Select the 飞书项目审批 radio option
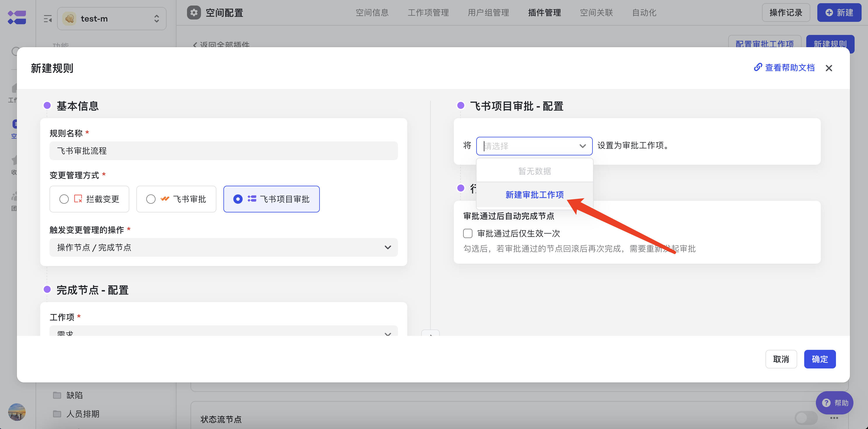 (x=271, y=199)
